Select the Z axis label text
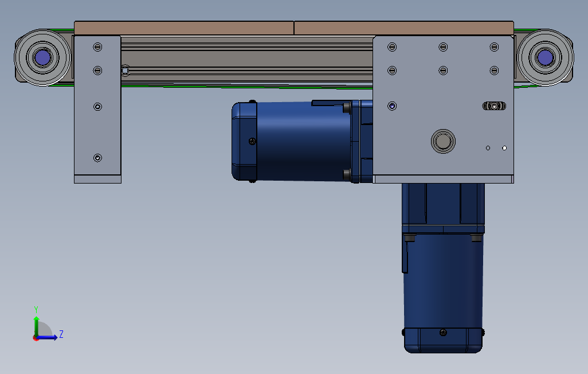The height and width of the screenshot is (374, 588). [x=61, y=334]
